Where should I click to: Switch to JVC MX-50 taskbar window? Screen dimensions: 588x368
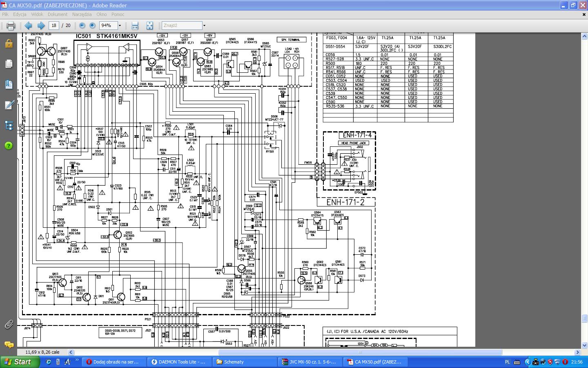[x=310, y=362]
